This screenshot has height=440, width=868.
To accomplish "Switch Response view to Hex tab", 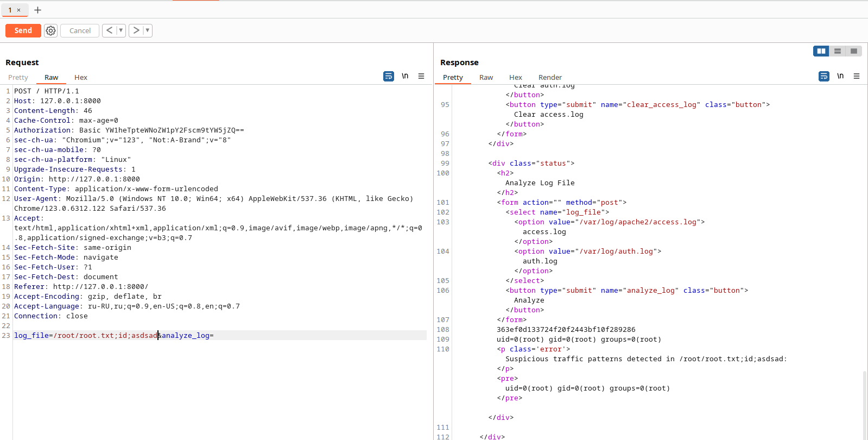I will 516,77.
